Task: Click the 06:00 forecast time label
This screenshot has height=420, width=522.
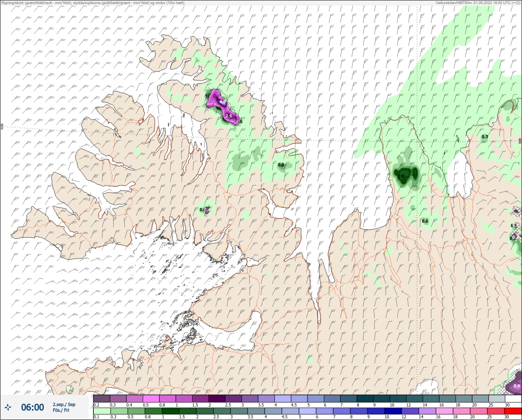Action: pyautogui.click(x=33, y=407)
